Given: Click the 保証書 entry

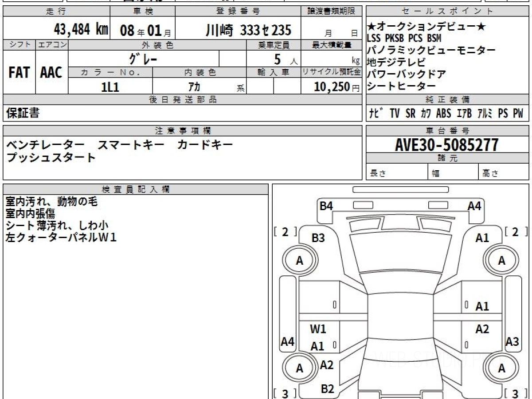Looking at the screenshot, I should 22,113.
